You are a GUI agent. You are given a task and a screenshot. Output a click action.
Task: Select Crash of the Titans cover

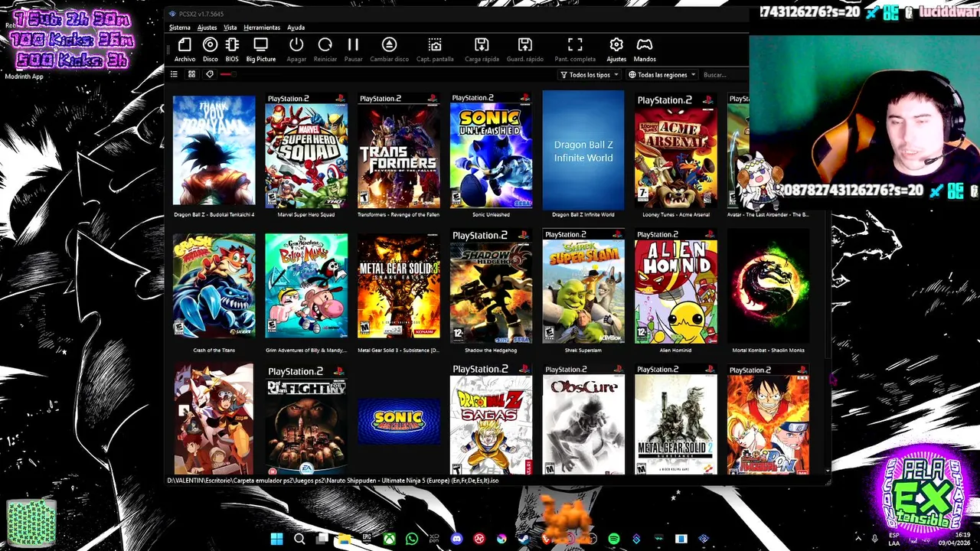pyautogui.click(x=214, y=286)
